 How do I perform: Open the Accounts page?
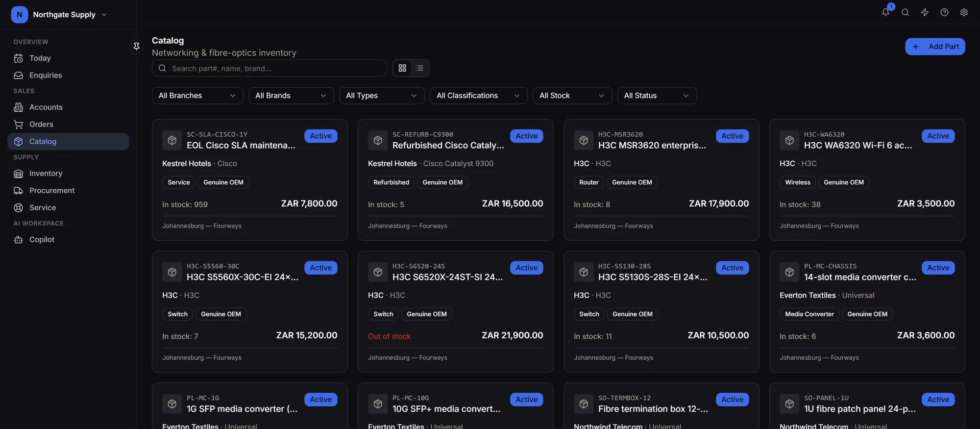coord(68,107)
